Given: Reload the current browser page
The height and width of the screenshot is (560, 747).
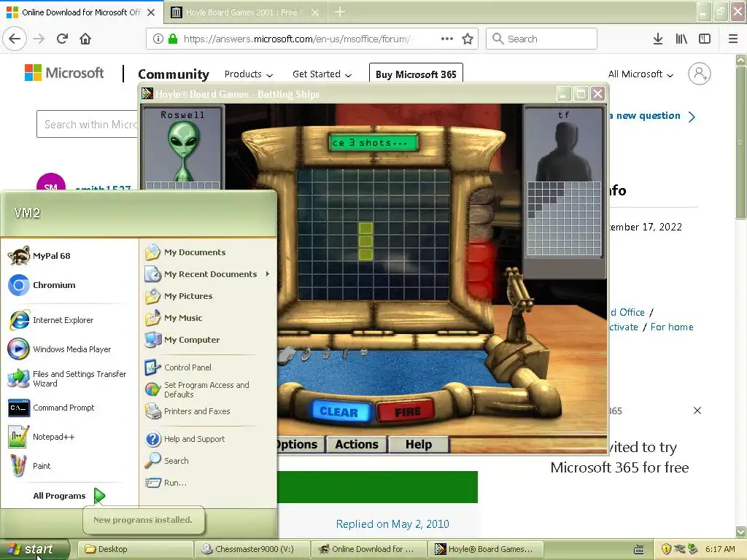Looking at the screenshot, I should 62,39.
